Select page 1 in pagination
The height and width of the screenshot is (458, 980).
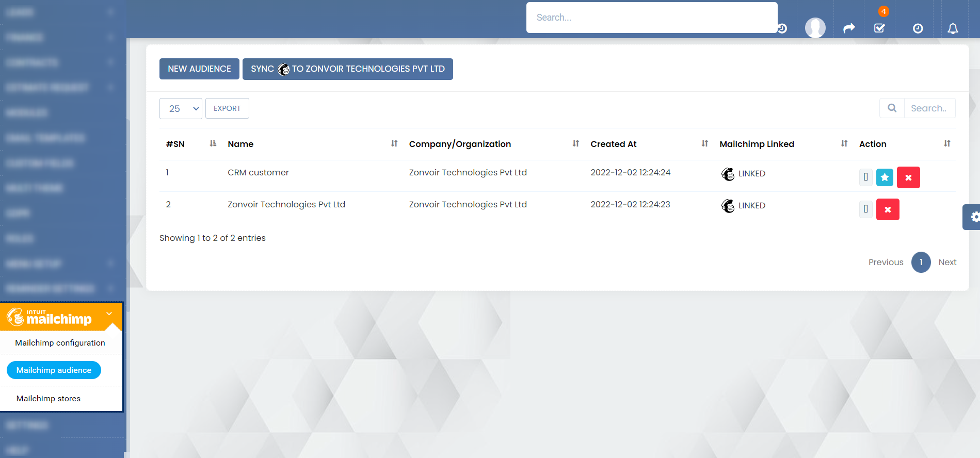point(921,262)
